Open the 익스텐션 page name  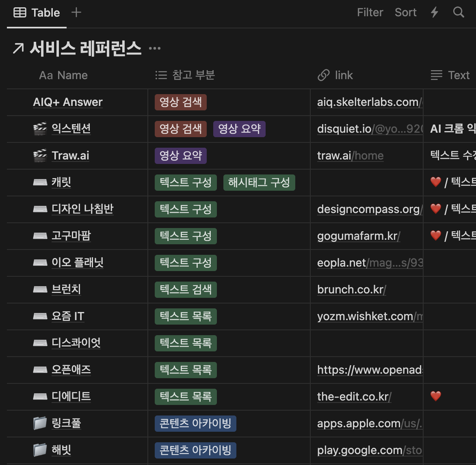(71, 129)
